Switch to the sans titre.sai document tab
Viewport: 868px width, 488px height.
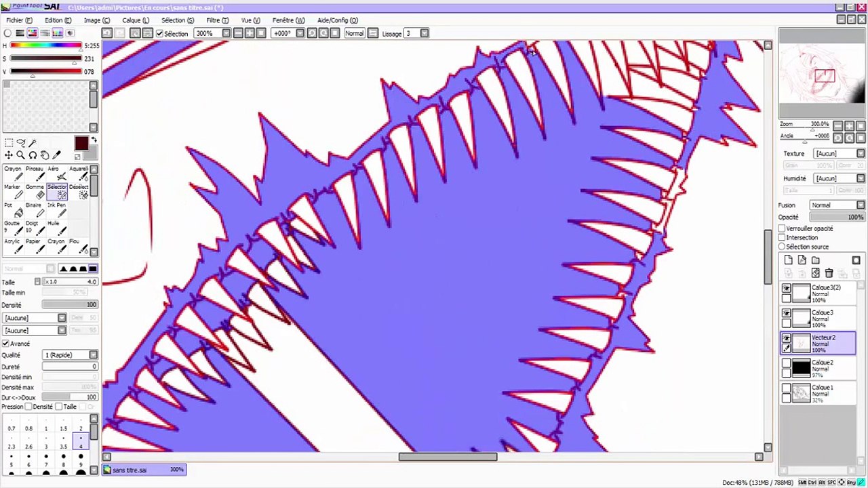coord(144,470)
